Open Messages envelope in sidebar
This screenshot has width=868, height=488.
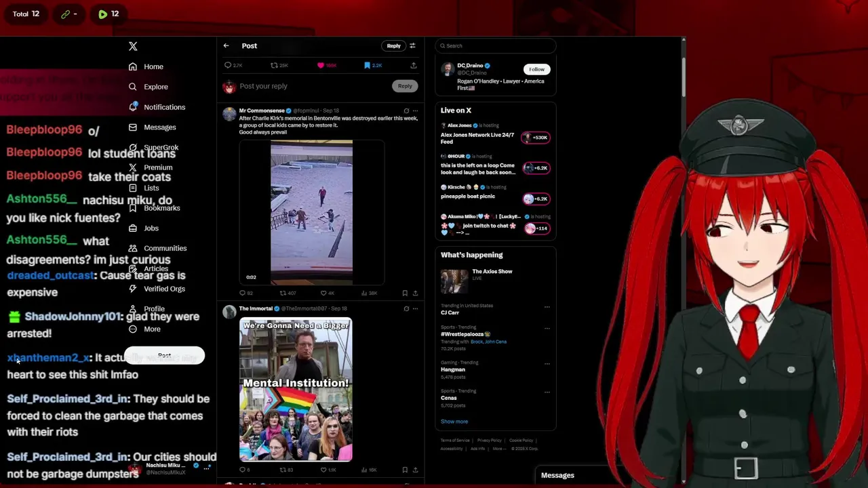pos(133,127)
